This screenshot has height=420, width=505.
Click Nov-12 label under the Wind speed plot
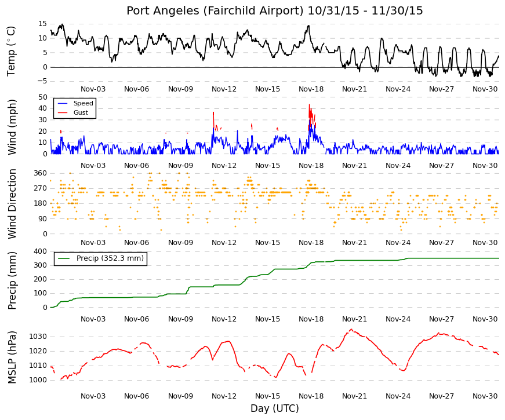[224, 166]
